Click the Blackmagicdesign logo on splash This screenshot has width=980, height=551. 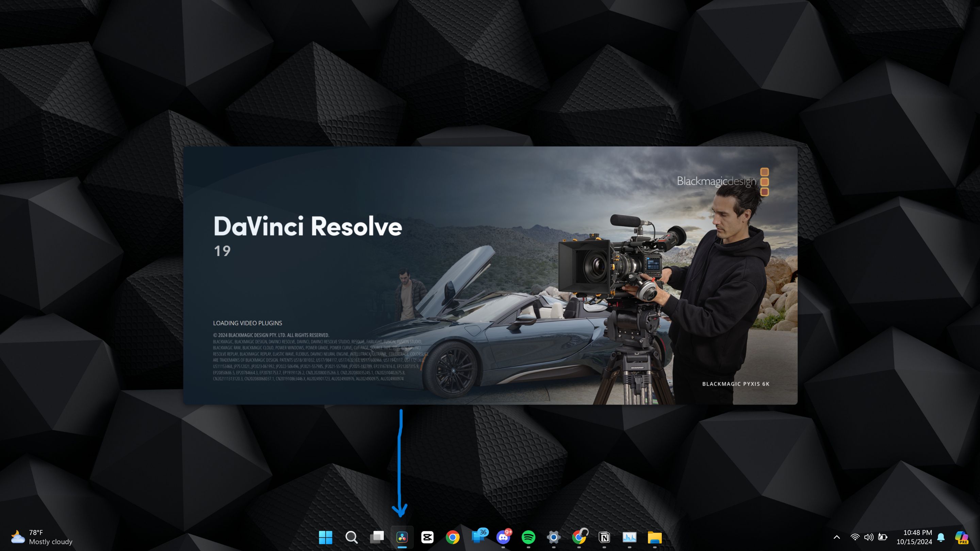[723, 181]
